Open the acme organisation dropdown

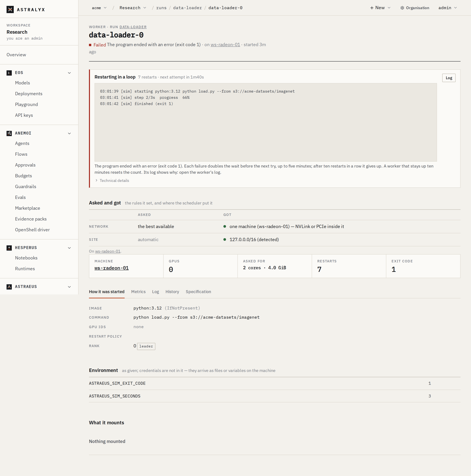click(99, 8)
